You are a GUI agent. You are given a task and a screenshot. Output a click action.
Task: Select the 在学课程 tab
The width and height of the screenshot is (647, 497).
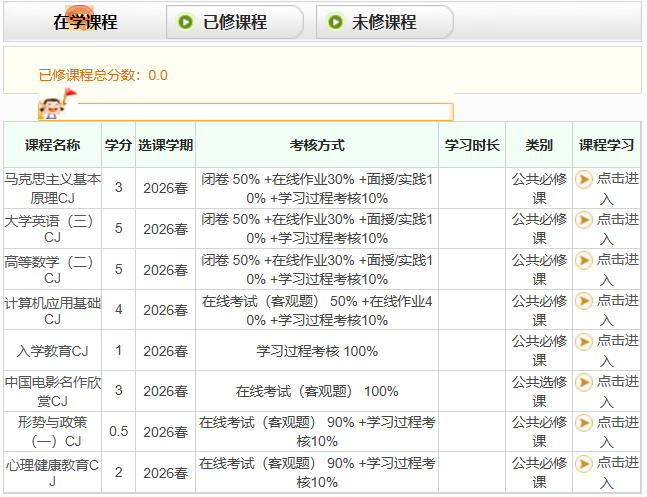[x=85, y=22]
